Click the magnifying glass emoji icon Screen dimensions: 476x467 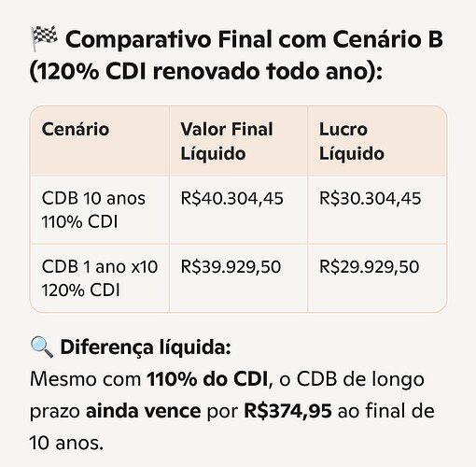(x=42, y=347)
